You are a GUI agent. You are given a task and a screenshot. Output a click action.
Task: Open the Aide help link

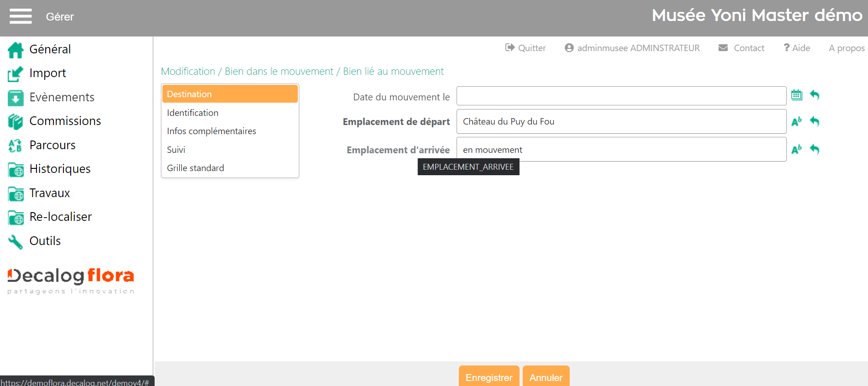coord(801,48)
